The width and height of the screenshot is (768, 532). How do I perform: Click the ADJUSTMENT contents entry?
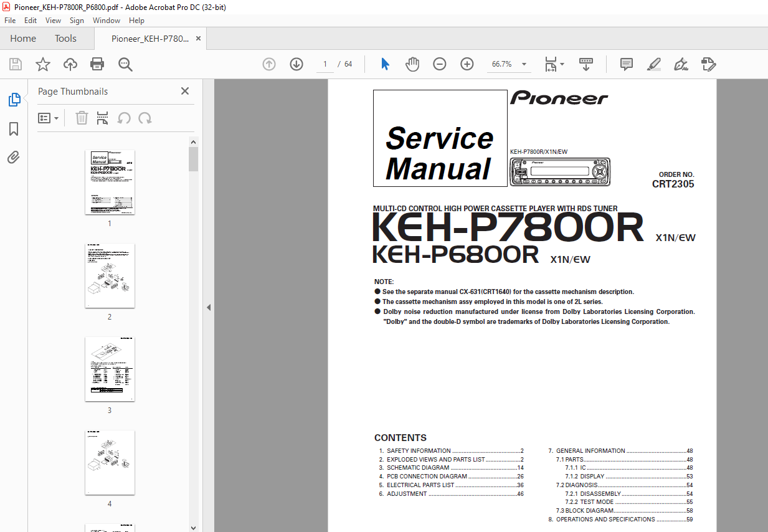452,494
